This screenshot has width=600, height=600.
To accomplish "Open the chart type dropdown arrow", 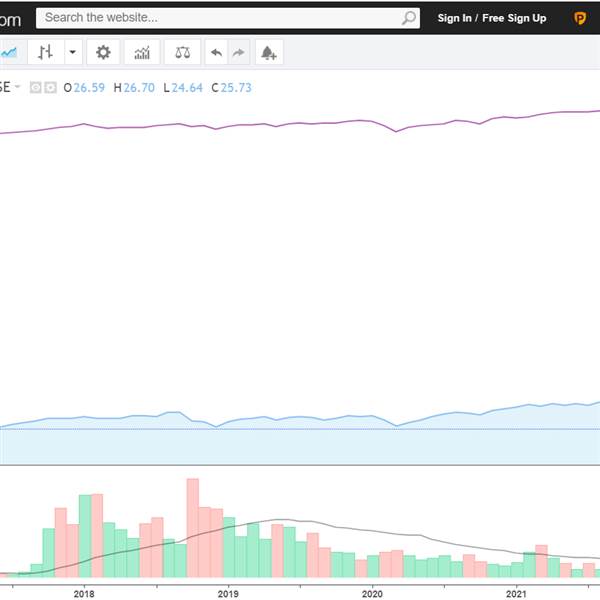I will pyautogui.click(x=73, y=52).
